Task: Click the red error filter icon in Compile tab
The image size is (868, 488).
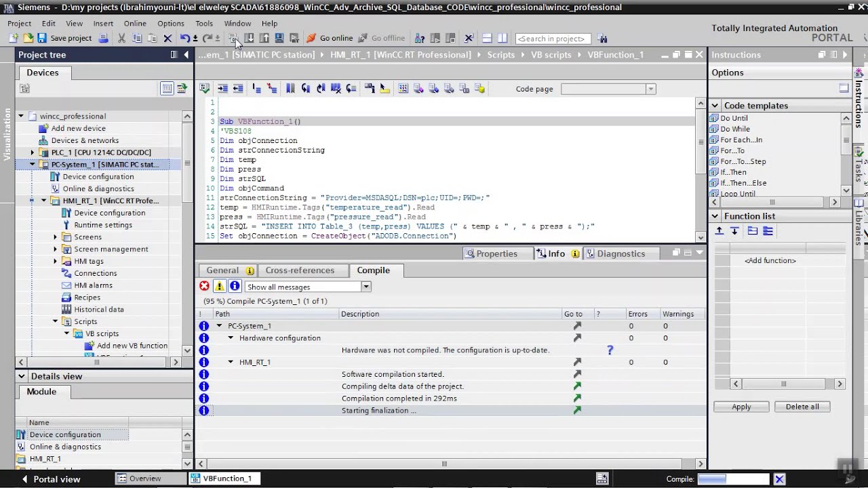Action: (204, 286)
